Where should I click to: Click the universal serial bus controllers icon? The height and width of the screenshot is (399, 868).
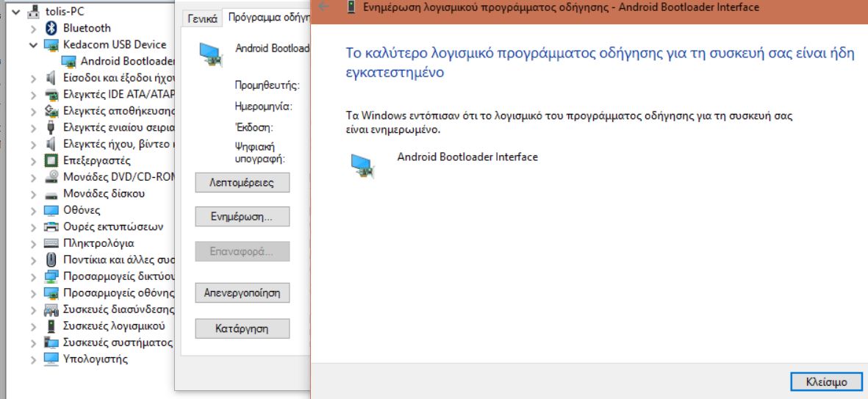pos(51,127)
